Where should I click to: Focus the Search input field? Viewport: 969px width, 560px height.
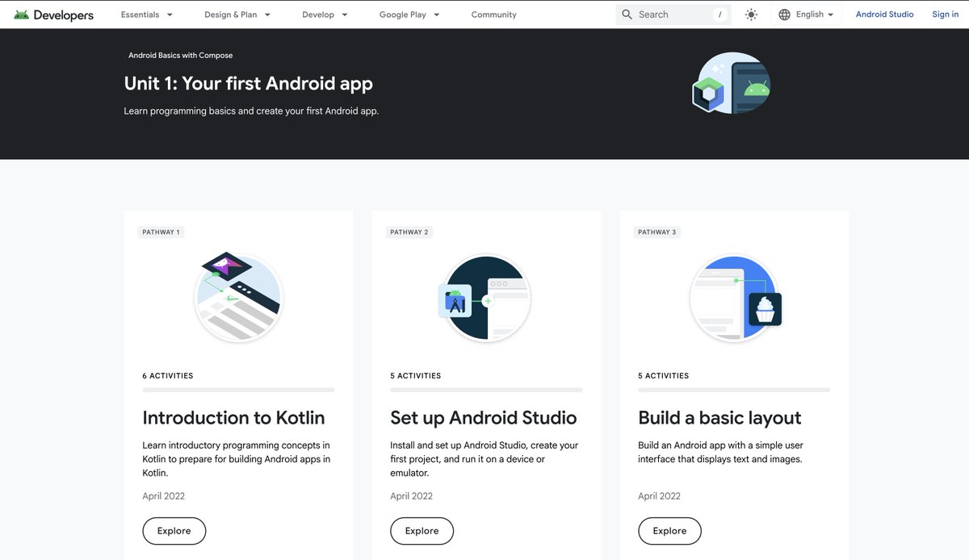coord(673,15)
